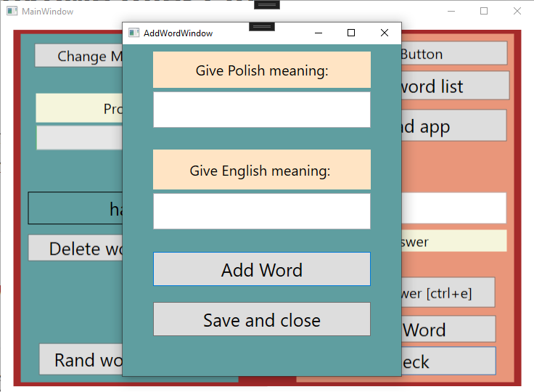Focus the Polish meaning text box
This screenshot has height=392, width=534.
tap(261, 110)
